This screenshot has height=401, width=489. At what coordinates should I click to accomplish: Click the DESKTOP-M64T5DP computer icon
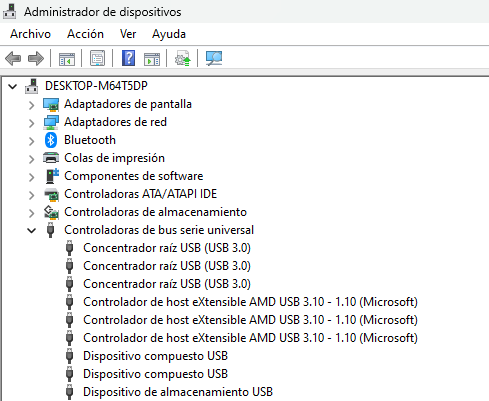(x=31, y=86)
